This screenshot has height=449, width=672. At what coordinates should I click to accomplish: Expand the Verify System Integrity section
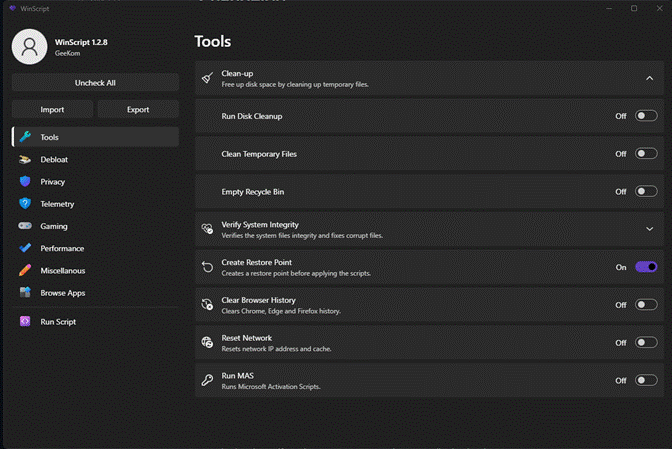pyautogui.click(x=649, y=229)
